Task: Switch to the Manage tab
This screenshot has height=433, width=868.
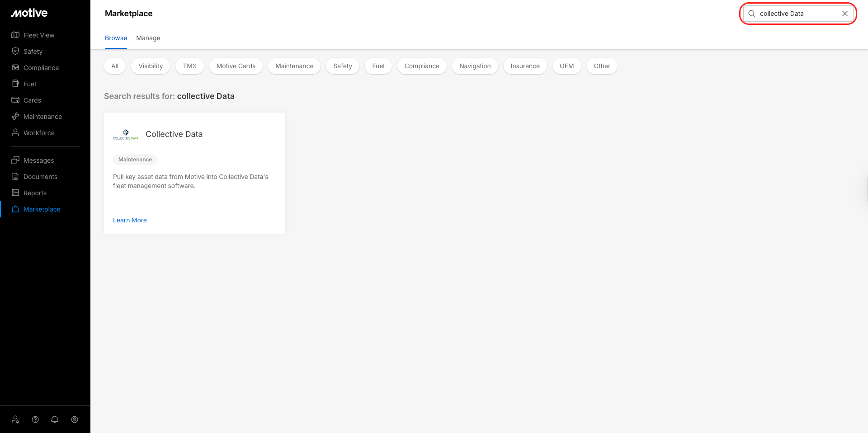Action: pyautogui.click(x=148, y=38)
